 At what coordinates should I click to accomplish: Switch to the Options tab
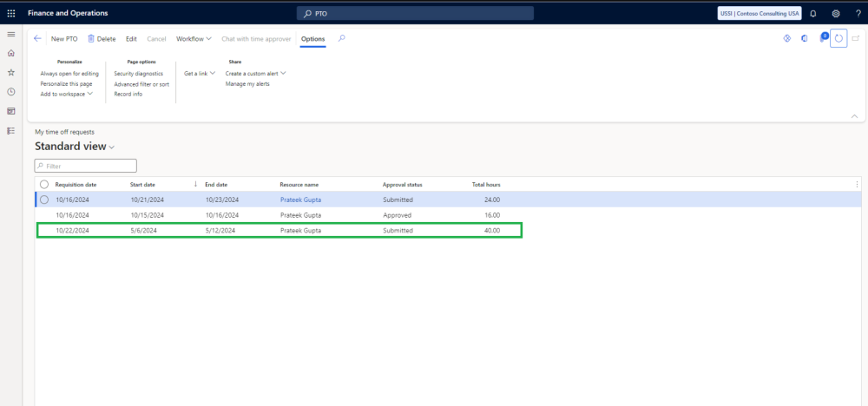[x=312, y=39]
